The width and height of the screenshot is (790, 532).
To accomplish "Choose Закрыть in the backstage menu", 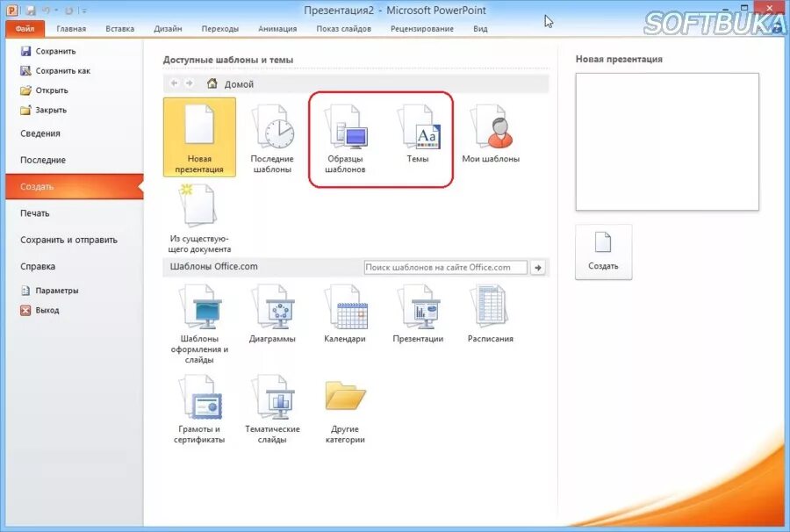I will (x=43, y=111).
